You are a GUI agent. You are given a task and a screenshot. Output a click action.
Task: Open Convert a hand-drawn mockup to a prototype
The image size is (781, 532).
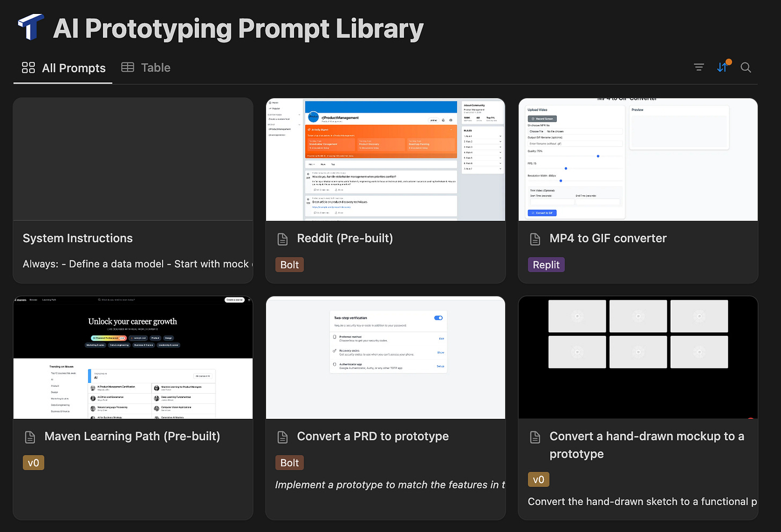tap(647, 445)
